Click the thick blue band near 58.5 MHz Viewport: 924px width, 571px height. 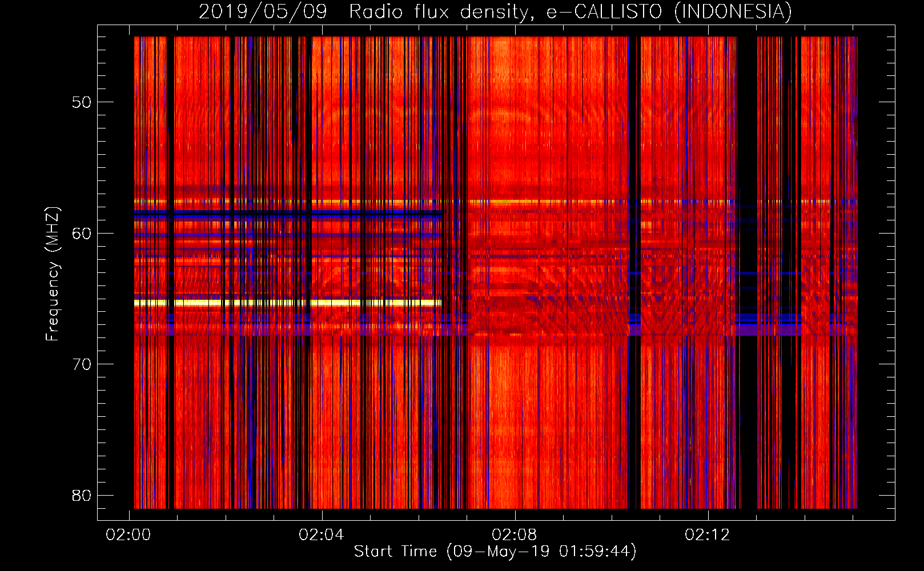288,215
